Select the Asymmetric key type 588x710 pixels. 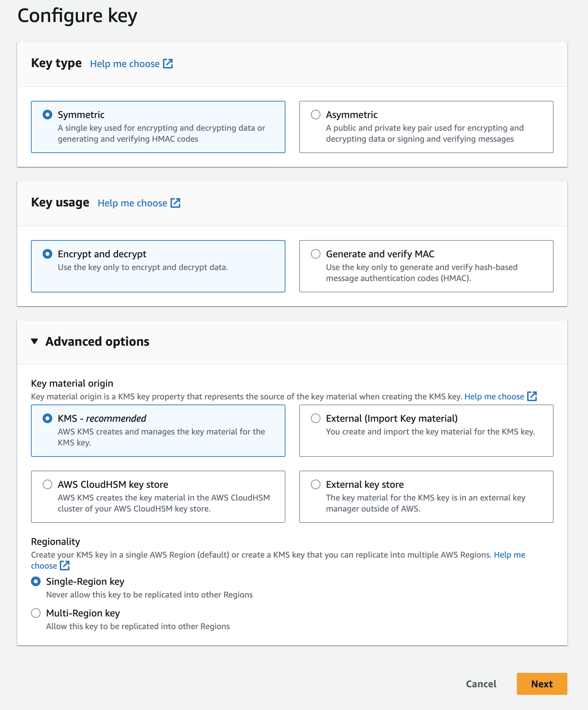click(316, 115)
